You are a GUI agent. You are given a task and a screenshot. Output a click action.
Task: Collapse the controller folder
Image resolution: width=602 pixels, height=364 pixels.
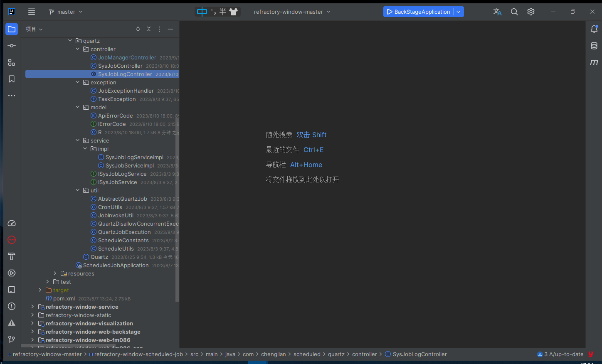click(x=77, y=49)
